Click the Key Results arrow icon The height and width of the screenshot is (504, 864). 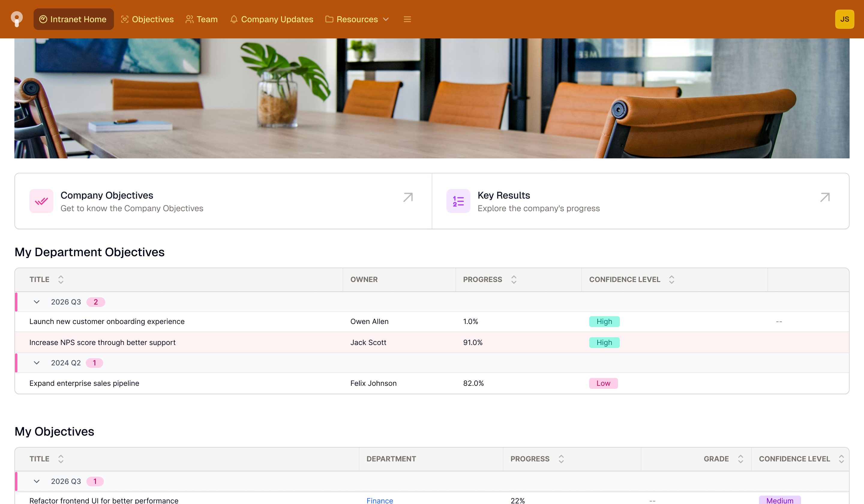tap(825, 197)
